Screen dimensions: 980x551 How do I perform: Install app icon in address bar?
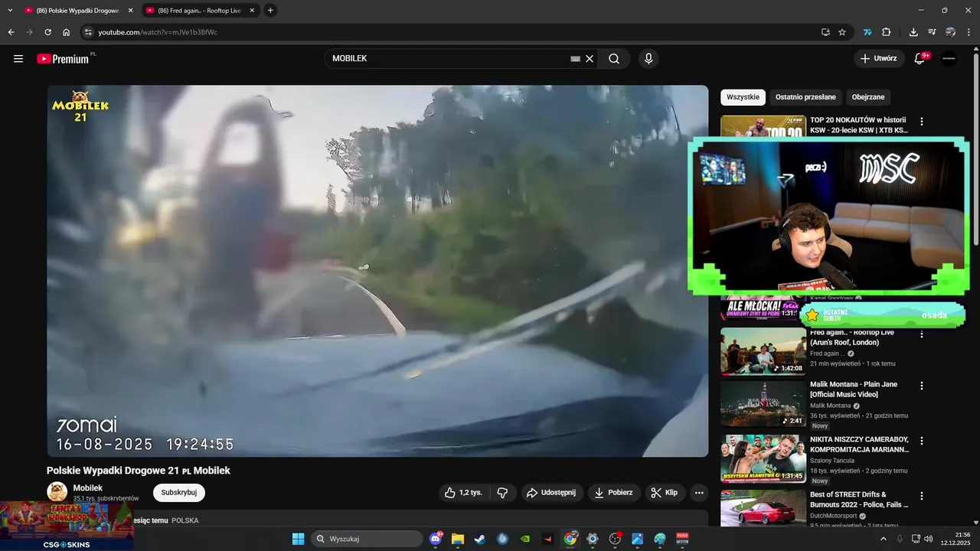point(825,32)
